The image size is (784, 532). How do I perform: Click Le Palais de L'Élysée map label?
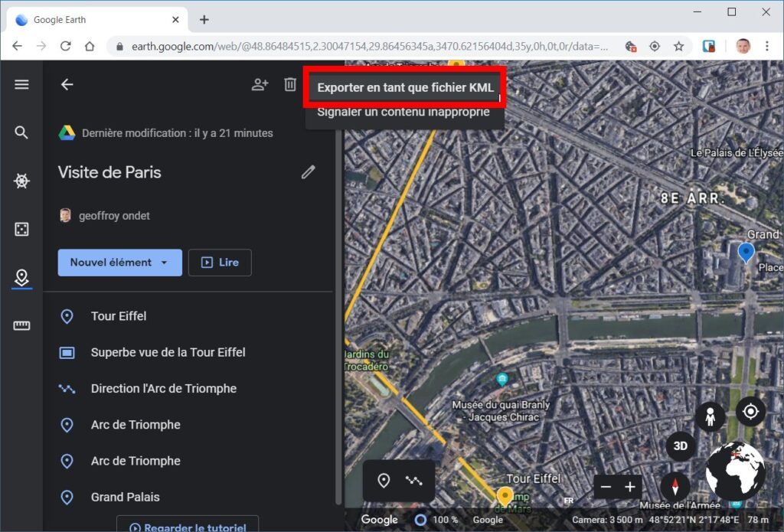tap(737, 153)
